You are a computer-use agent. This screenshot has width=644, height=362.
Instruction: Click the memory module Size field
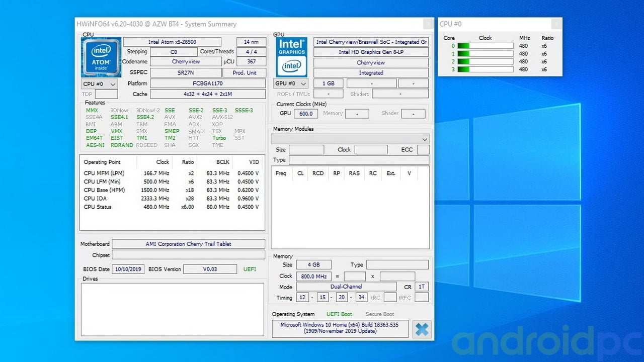click(306, 150)
